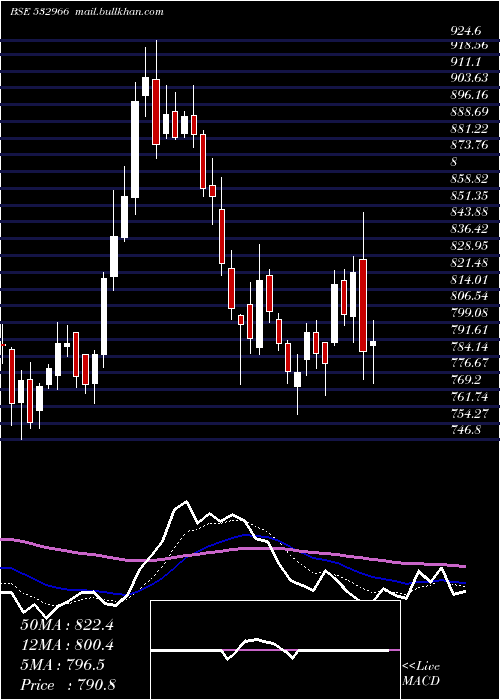
Task: Click the 881.22 axis value
Action: pyautogui.click(x=469, y=128)
